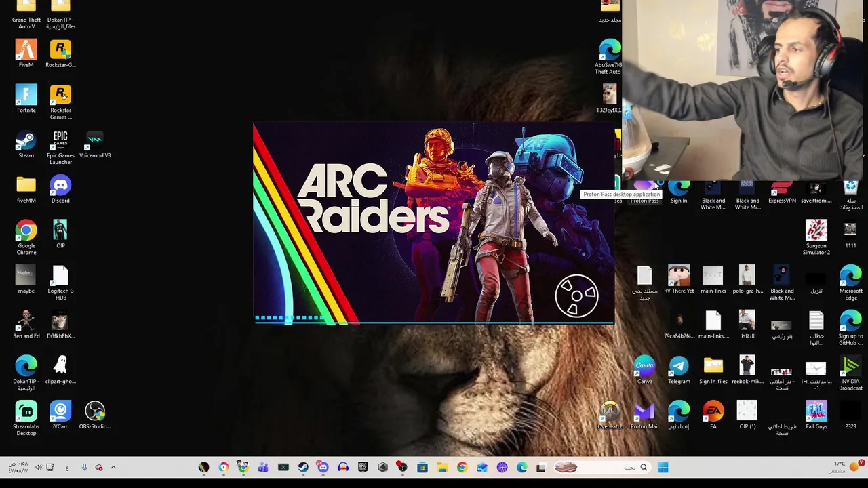
Task: Open Microsoft Store from the taskbar
Action: (422, 467)
